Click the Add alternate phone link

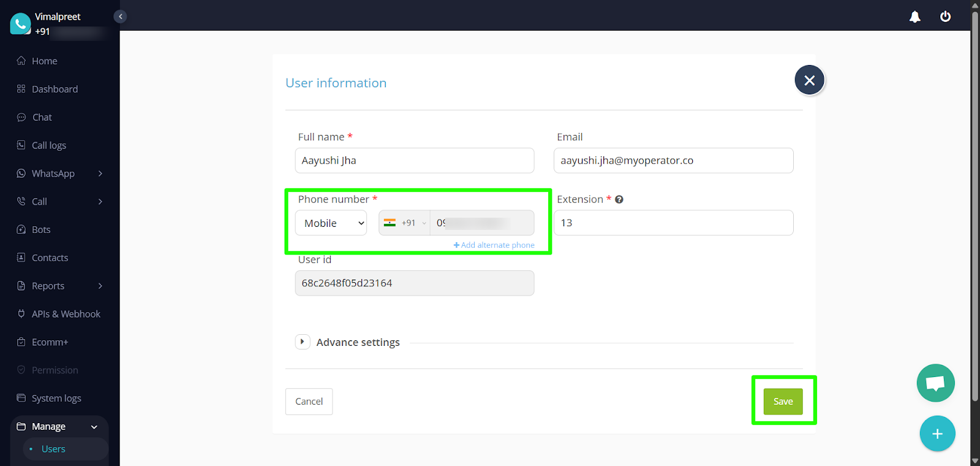pos(494,245)
